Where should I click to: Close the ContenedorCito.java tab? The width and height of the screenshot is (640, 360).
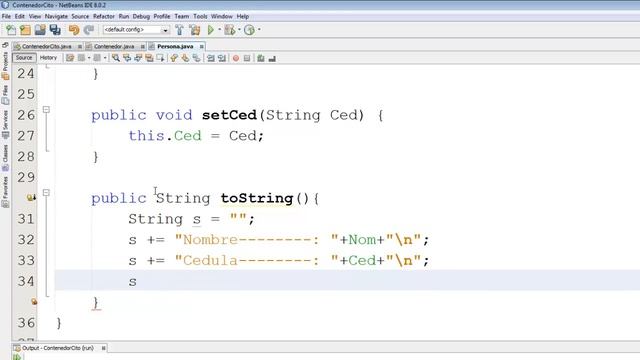(80, 47)
